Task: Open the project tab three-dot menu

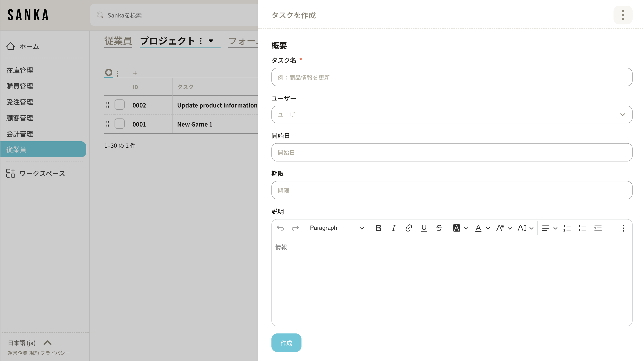Action: tap(201, 41)
